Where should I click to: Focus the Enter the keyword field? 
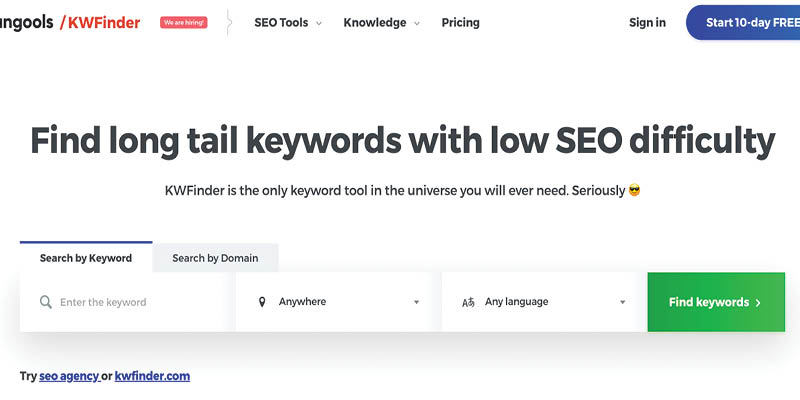pyautogui.click(x=128, y=302)
